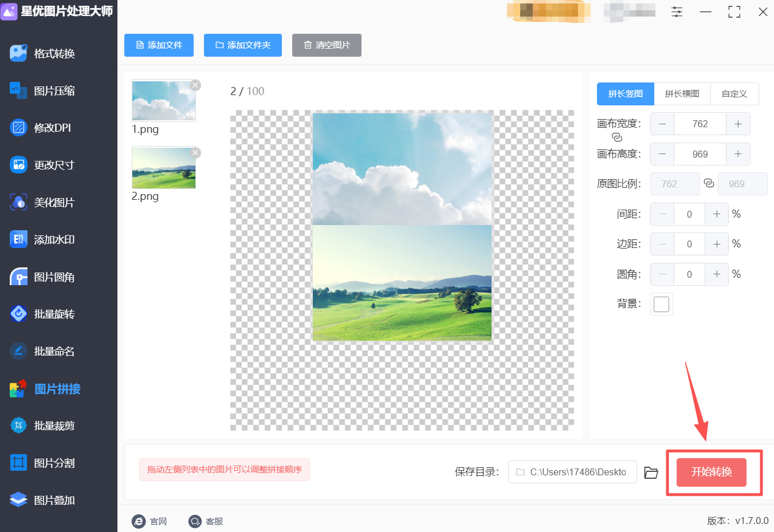Minimize the application window
Screen dimensions: 774x532
pyautogui.click(x=706, y=11)
